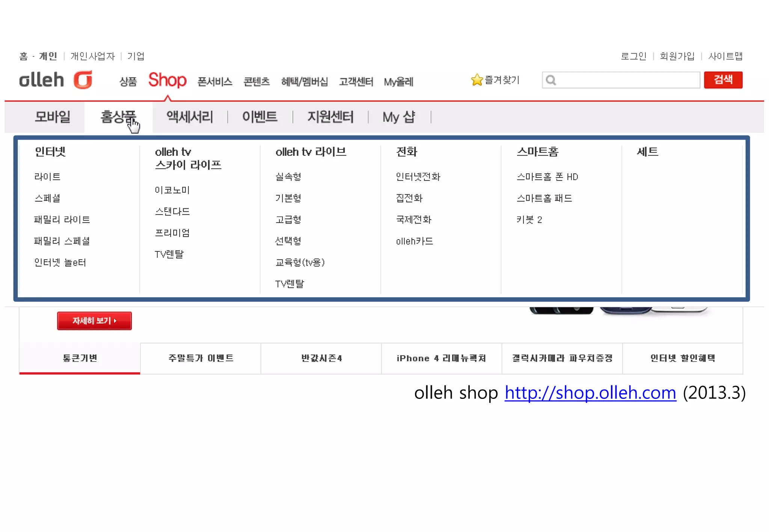This screenshot has width=769, height=532.
Task: Open 키봇 2 item
Action: (x=529, y=219)
